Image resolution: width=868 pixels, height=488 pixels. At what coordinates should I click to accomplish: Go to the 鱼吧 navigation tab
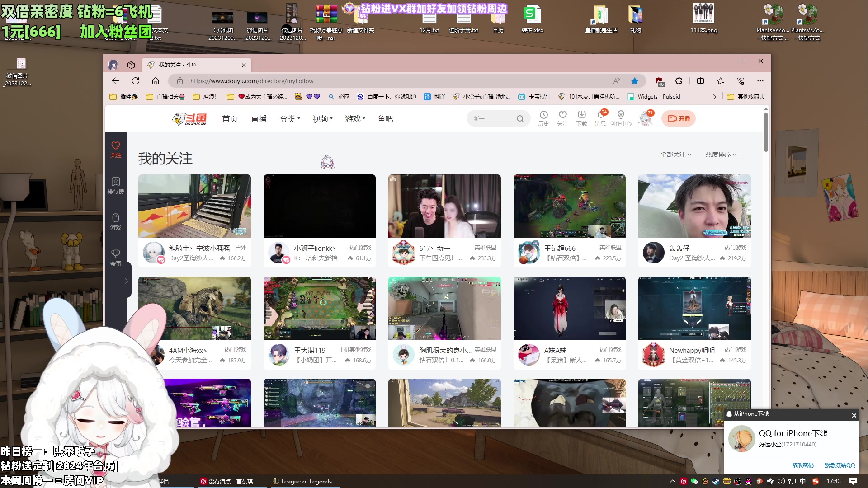coord(385,119)
